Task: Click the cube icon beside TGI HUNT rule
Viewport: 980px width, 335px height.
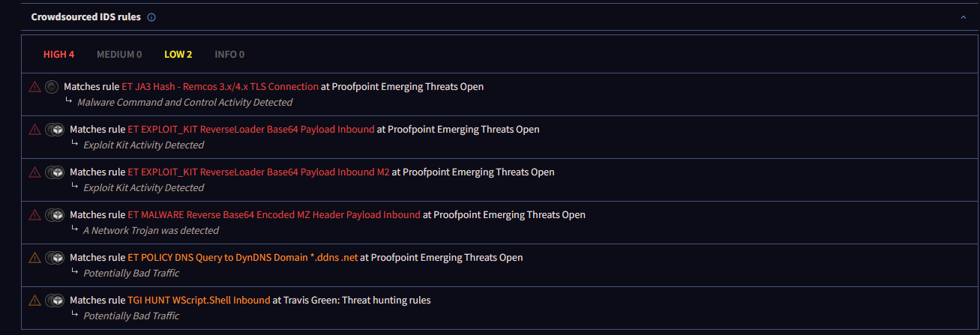Action: 55,301
